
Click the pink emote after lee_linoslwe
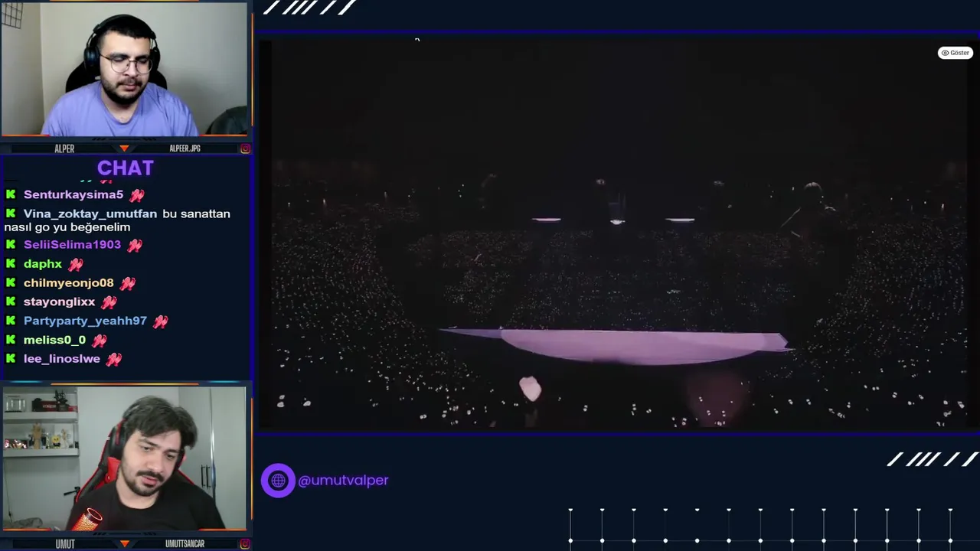pos(113,359)
